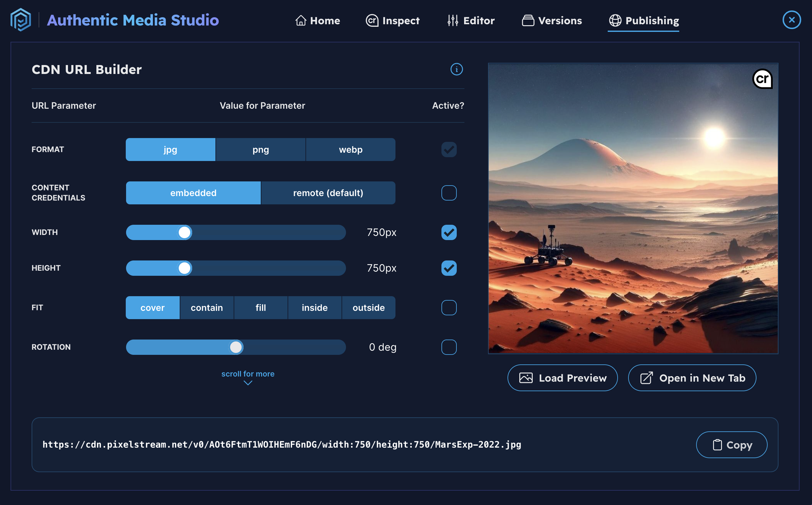Disable the Width active checkbox
This screenshot has height=505, width=812.
[x=449, y=232]
